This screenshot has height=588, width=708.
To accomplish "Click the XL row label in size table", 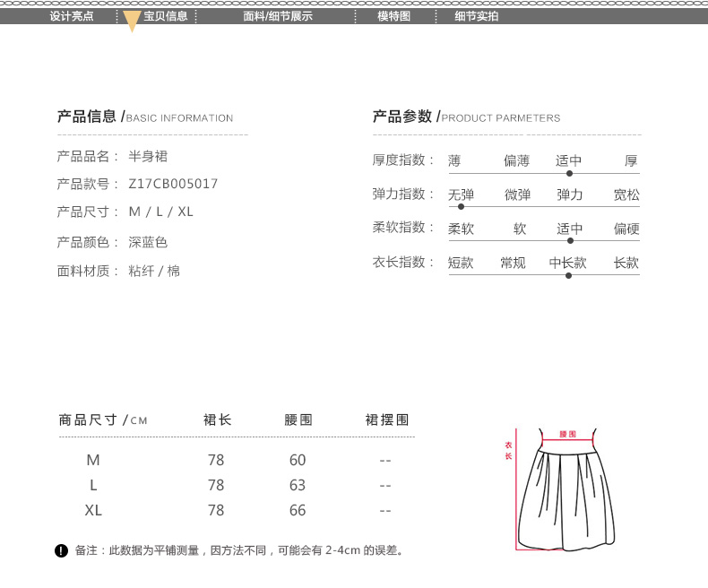I will (x=93, y=510).
